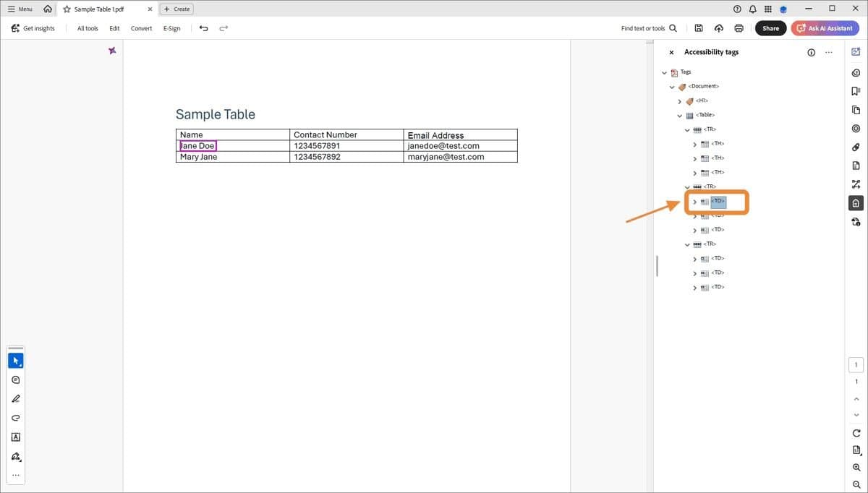Open the Bookmarks panel icon

(x=856, y=90)
